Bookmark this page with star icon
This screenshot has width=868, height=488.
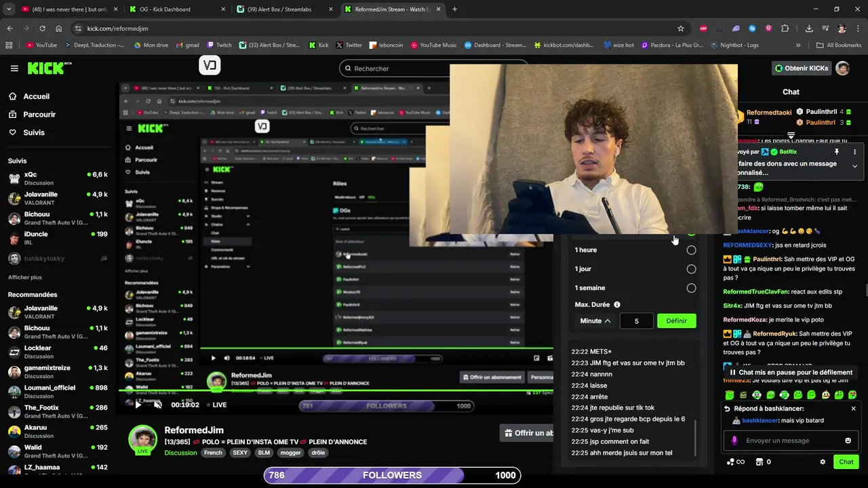coord(680,28)
